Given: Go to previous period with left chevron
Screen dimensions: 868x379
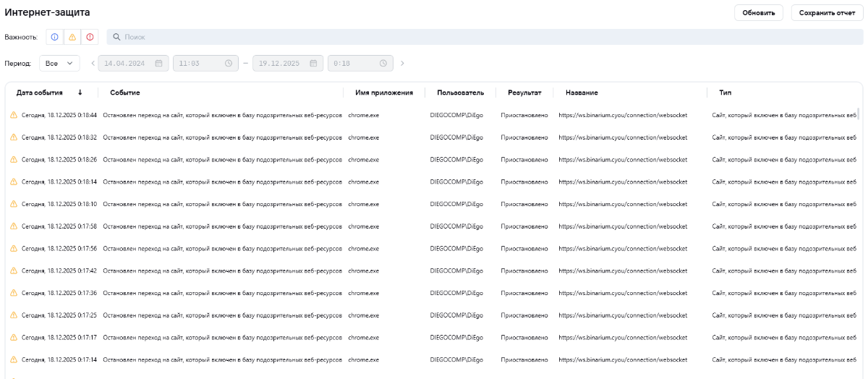Looking at the screenshot, I should (x=93, y=64).
